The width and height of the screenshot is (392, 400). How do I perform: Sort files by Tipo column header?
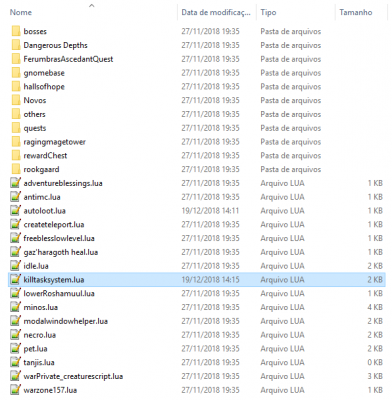[268, 12]
